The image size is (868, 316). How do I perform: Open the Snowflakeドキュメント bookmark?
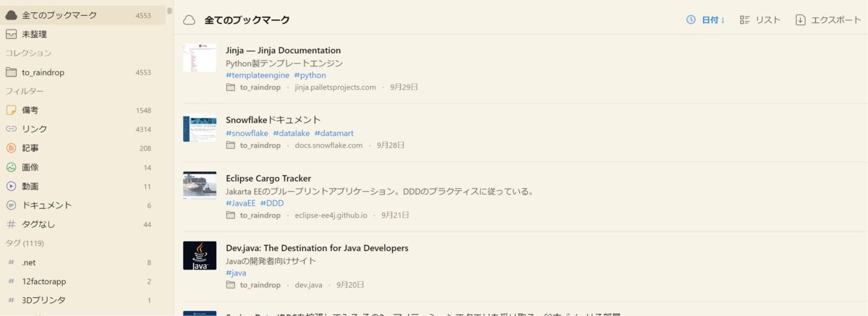273,120
